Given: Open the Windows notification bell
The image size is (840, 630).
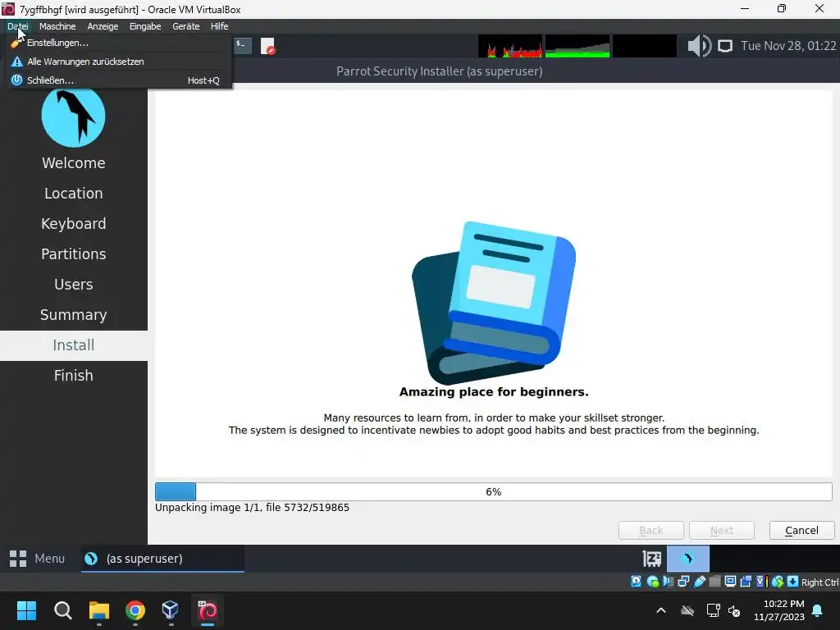Looking at the screenshot, I should 818,610.
